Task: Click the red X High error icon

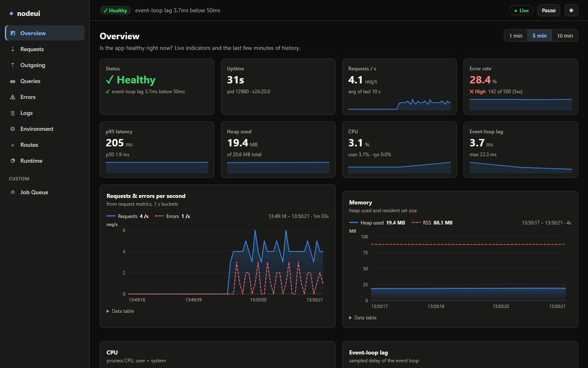Action: coord(472,92)
